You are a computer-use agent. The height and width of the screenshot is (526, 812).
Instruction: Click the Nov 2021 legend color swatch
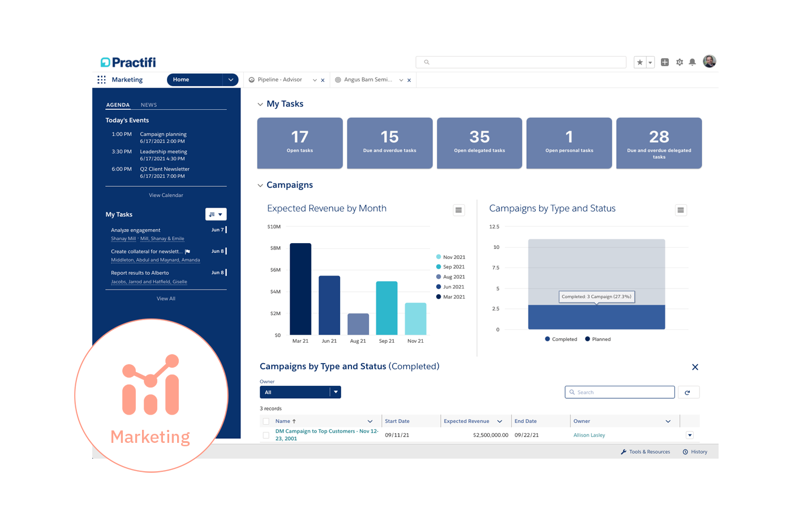439,257
